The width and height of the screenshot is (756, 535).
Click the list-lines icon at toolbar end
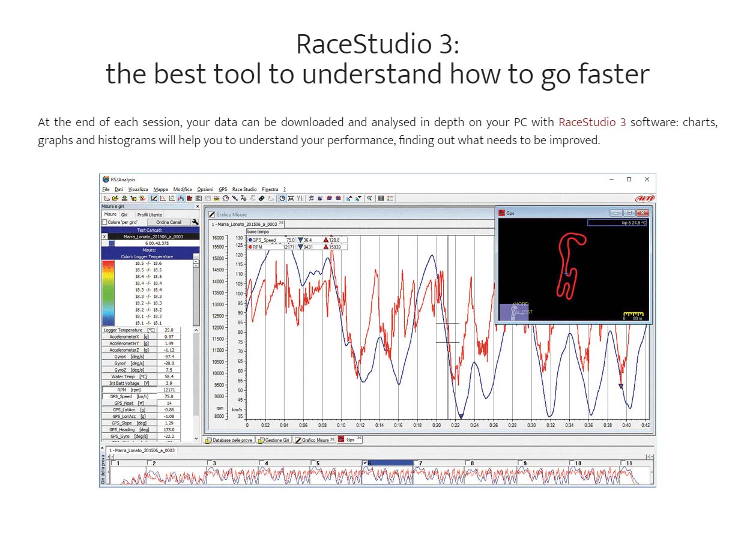tap(390, 198)
